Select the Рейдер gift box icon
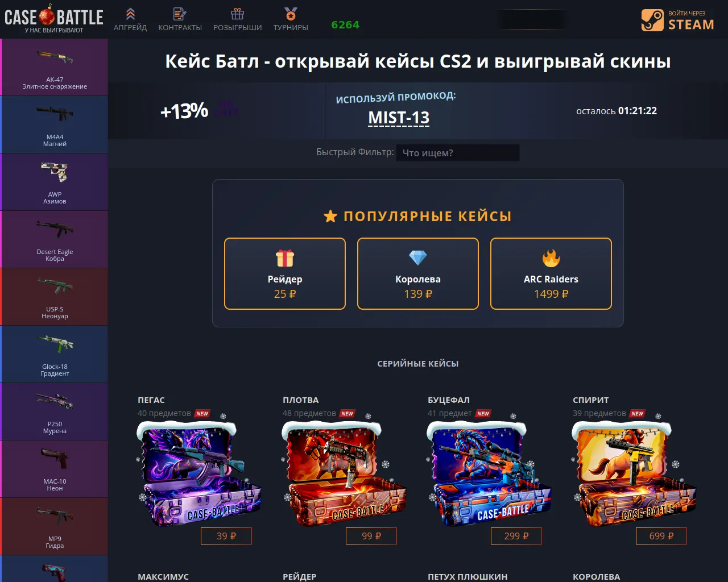This screenshot has height=582, width=728. tap(285, 258)
